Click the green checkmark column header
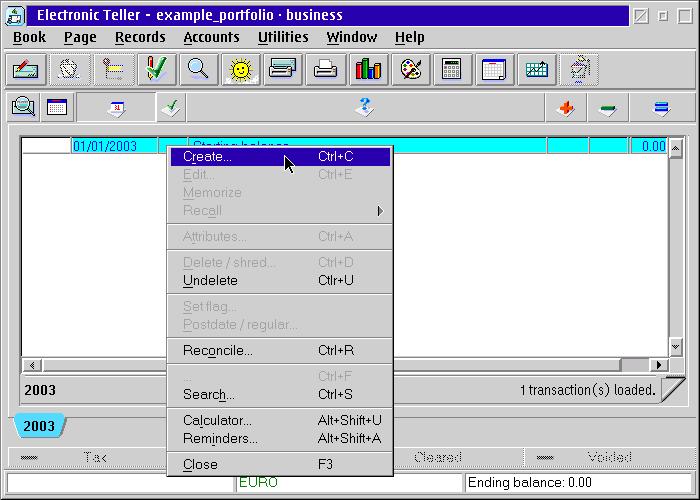 tap(171, 108)
